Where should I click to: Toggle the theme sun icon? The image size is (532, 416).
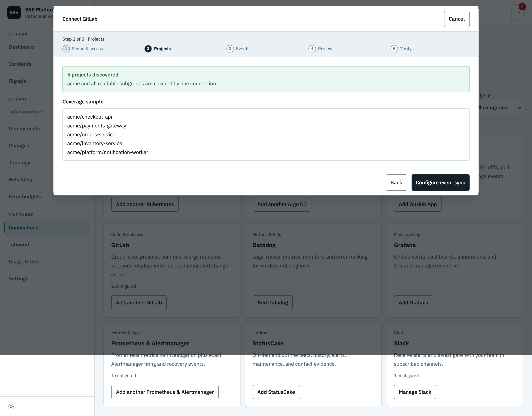pyautogui.click(x=11, y=406)
